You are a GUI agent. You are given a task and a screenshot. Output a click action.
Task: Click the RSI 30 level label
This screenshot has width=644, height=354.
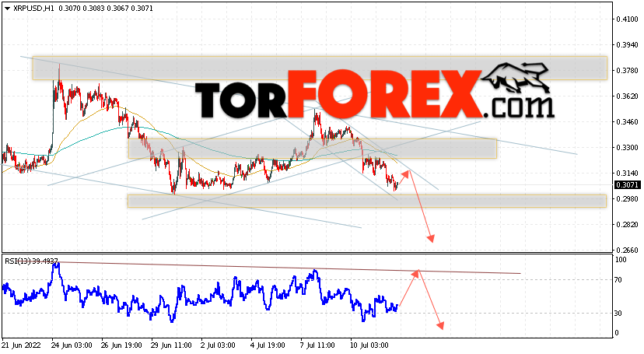(618, 314)
